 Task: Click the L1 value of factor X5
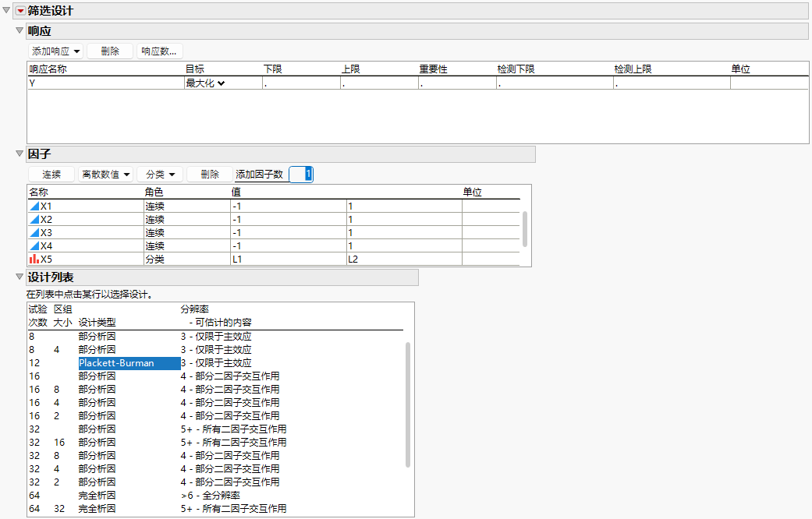coord(289,259)
